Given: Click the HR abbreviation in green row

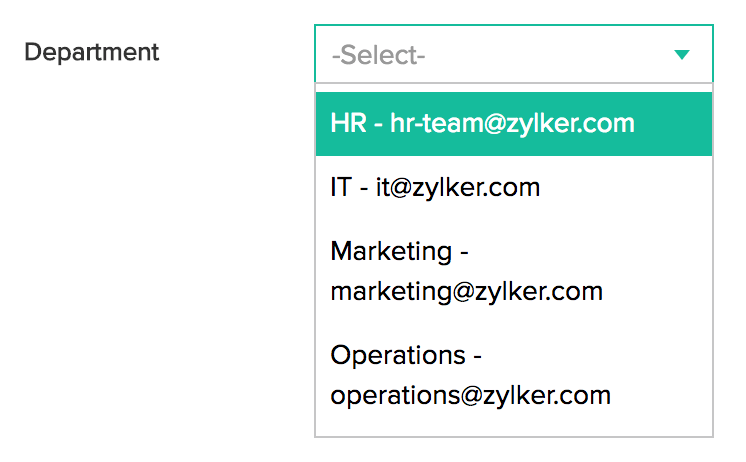Looking at the screenshot, I should (349, 123).
